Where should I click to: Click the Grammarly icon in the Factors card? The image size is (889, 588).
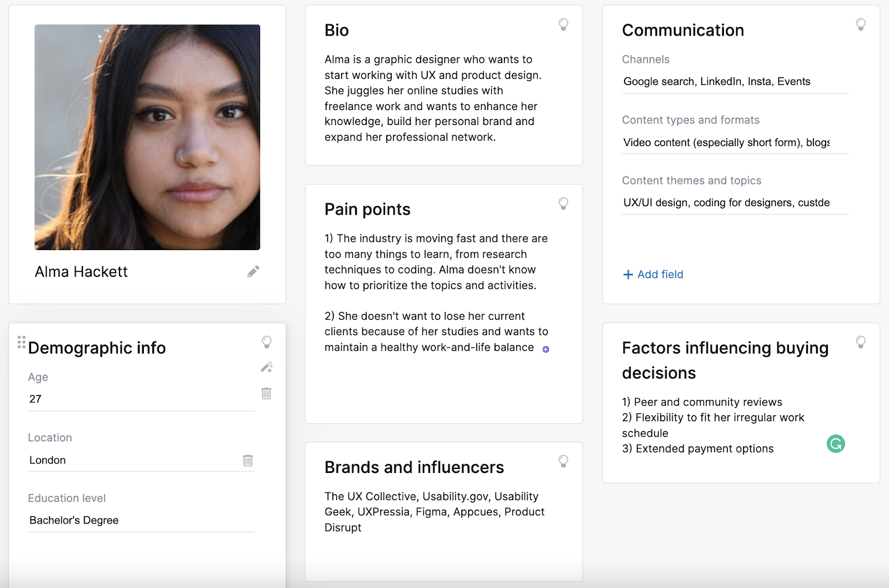point(836,444)
